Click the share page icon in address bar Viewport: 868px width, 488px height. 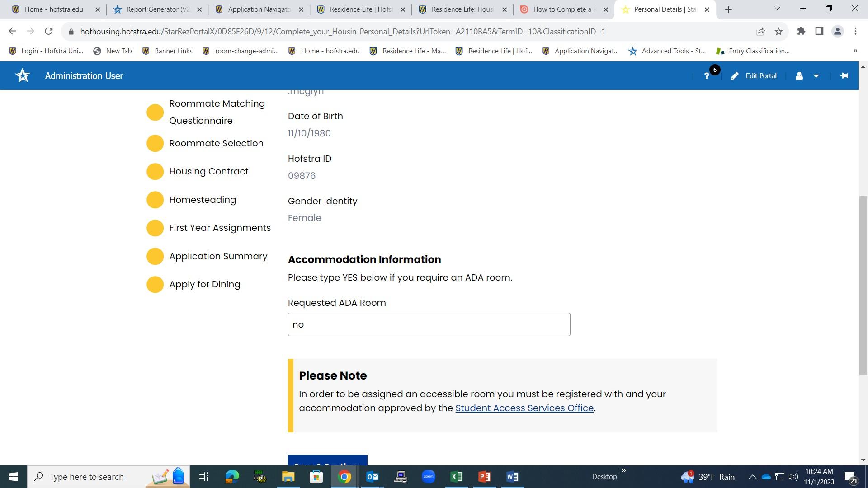tap(760, 31)
